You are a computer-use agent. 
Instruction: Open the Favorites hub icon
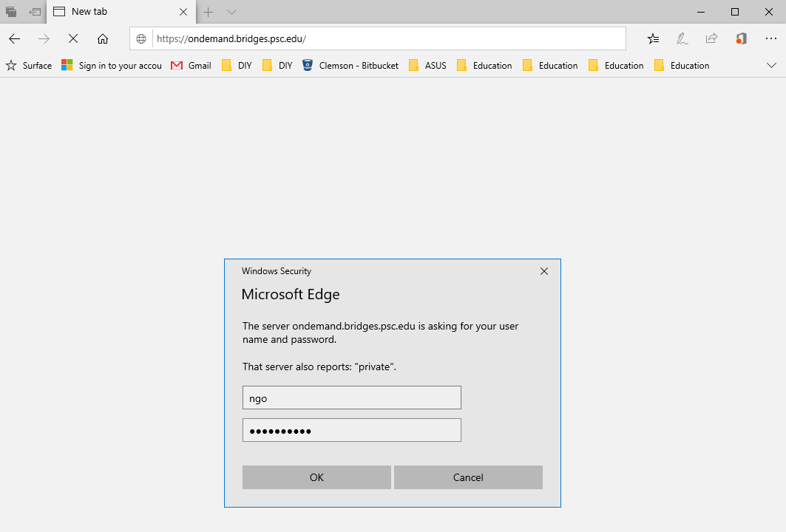click(653, 39)
